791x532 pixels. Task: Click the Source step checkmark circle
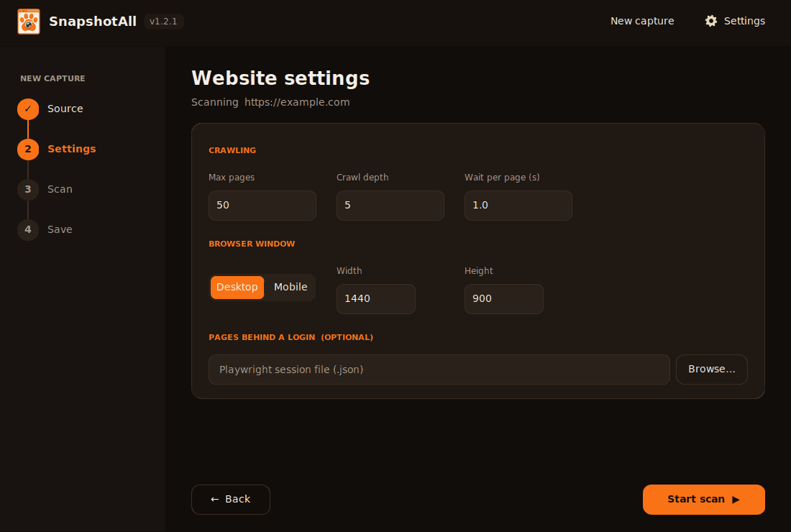click(x=28, y=109)
